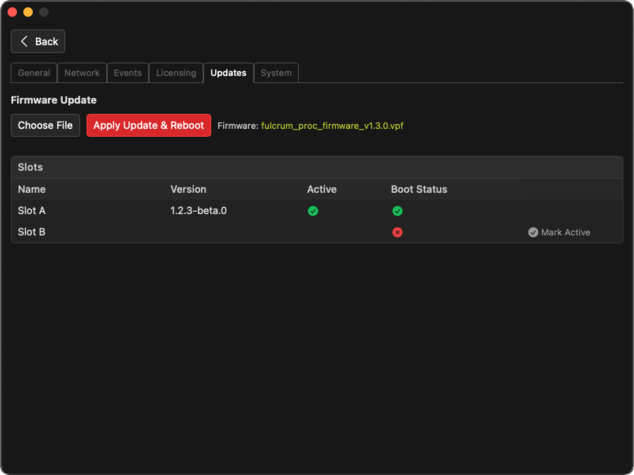Click the Back button
Image resolution: width=634 pixels, height=475 pixels.
38,42
